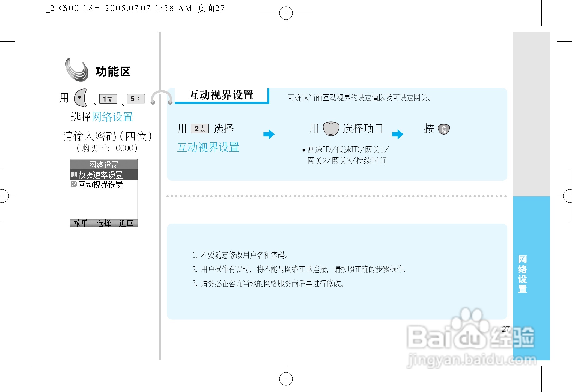
Task: Click the 互动视界设置 section heading tab
Action: point(221,95)
